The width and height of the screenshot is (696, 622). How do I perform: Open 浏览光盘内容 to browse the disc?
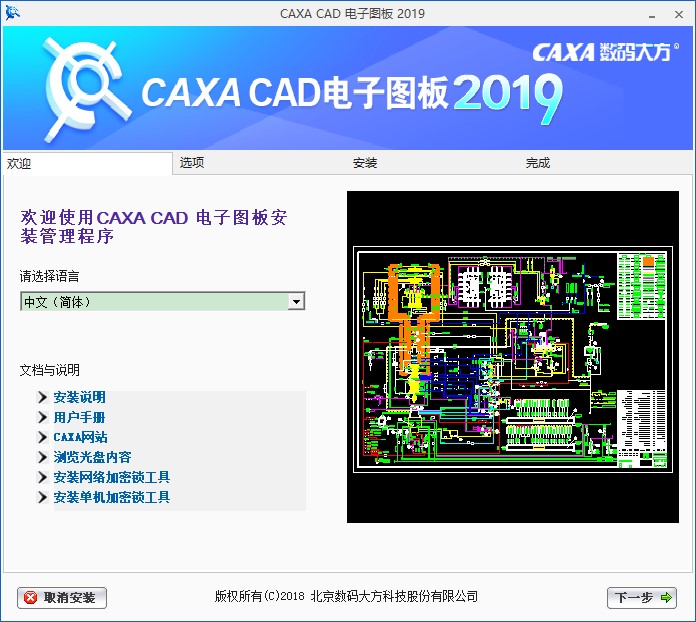pos(92,457)
